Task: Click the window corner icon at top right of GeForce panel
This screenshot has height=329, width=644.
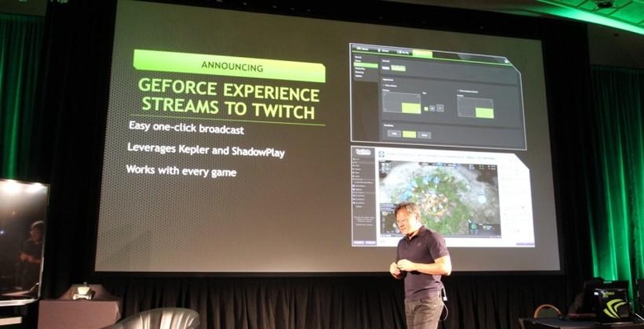Action: pyautogui.click(x=507, y=61)
